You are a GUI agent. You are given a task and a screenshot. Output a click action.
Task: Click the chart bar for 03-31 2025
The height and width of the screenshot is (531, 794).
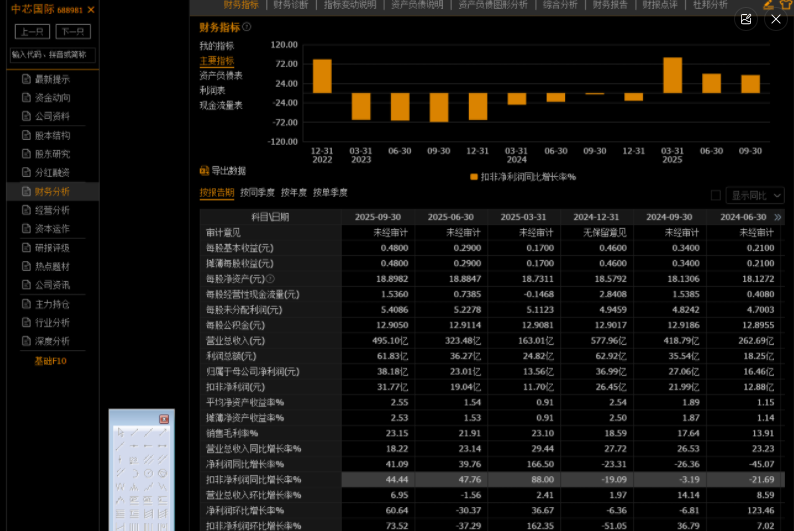672,75
